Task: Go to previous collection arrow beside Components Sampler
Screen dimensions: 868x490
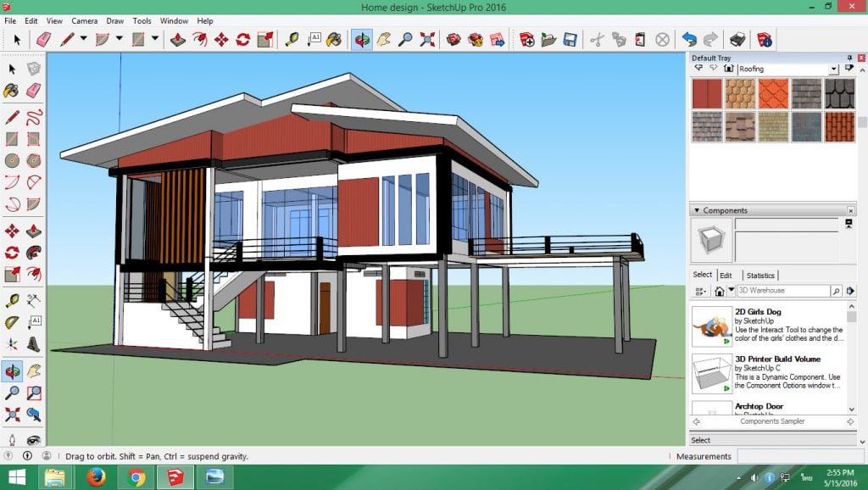Action: [x=697, y=421]
